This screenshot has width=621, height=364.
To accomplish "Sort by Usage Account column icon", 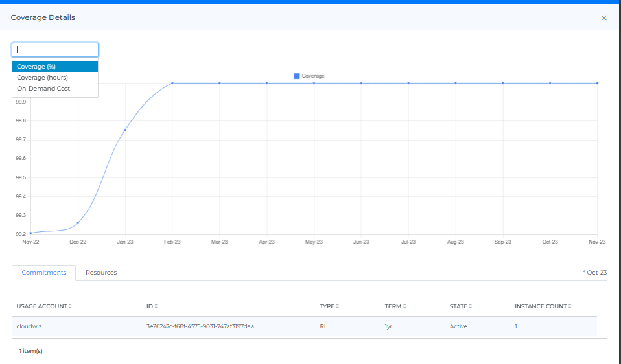I will pyautogui.click(x=70, y=306).
